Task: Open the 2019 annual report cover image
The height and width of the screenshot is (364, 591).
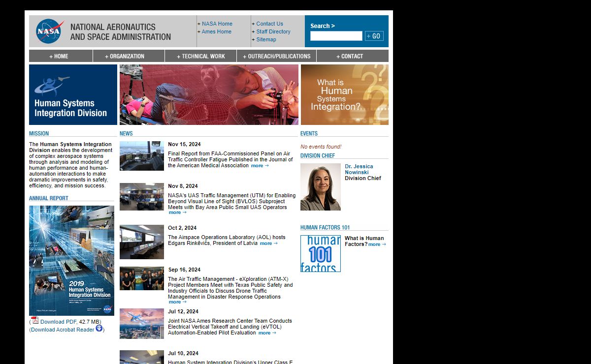Action: (x=71, y=261)
